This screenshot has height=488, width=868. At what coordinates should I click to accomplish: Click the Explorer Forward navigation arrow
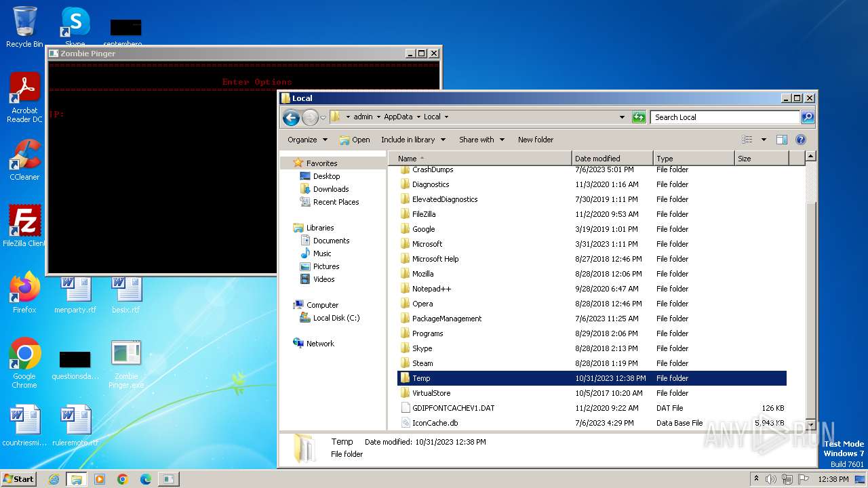(x=310, y=117)
